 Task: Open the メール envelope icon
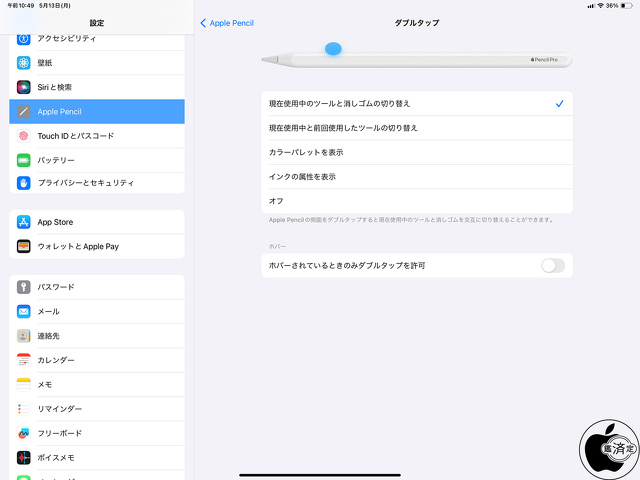pos(24,311)
